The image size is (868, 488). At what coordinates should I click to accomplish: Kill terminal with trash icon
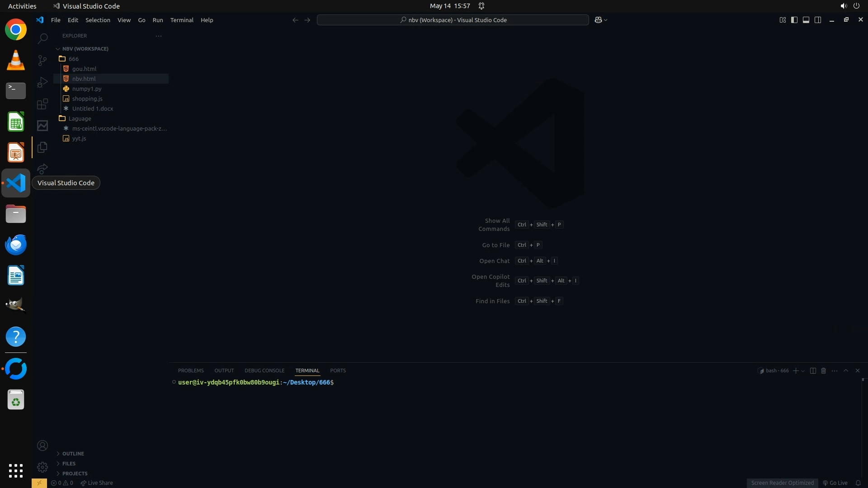point(823,371)
